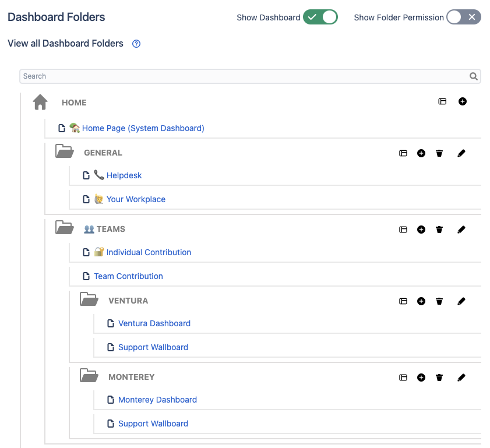
Task: Delete the VENTURA folder using trash icon
Action: coord(439,301)
